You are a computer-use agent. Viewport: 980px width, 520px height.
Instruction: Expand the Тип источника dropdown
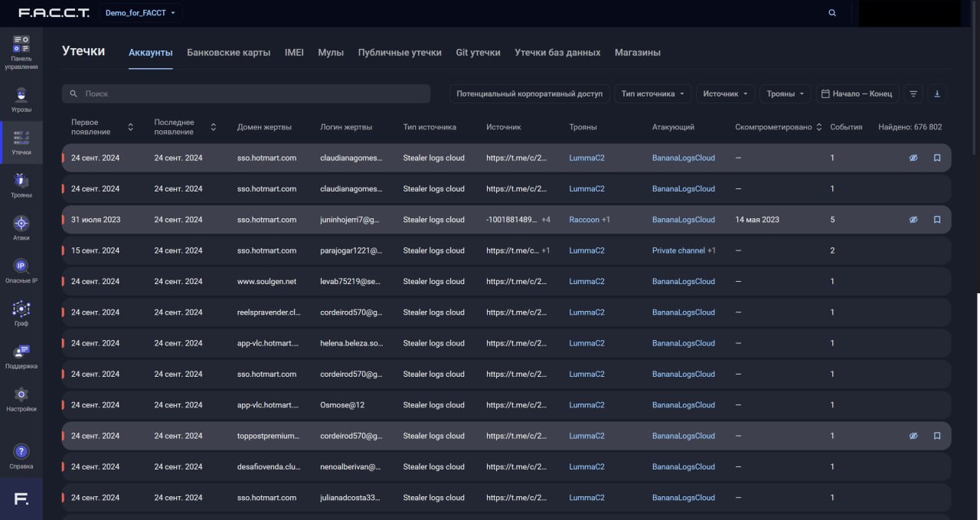tap(652, 93)
